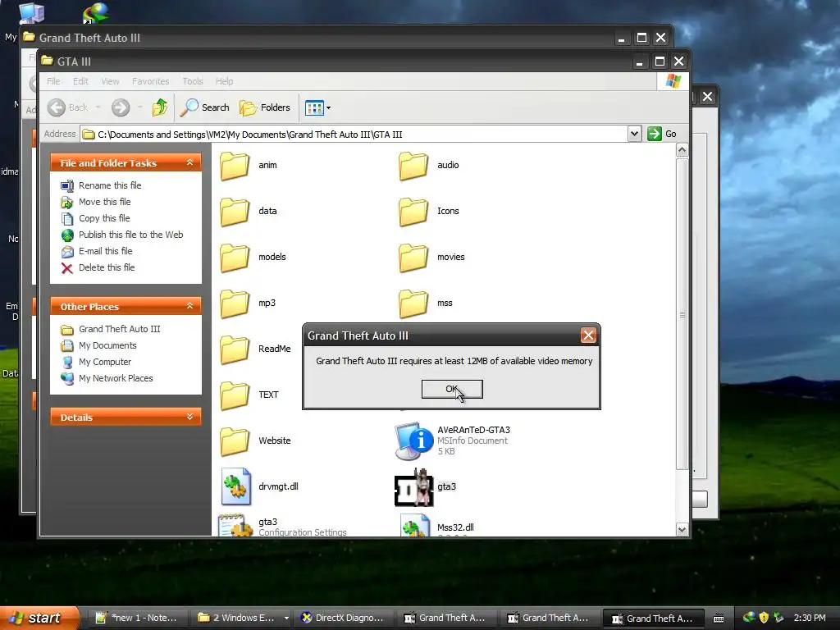Toggle the Folders pane button
Viewport: 840px width, 630px height.
pos(265,107)
